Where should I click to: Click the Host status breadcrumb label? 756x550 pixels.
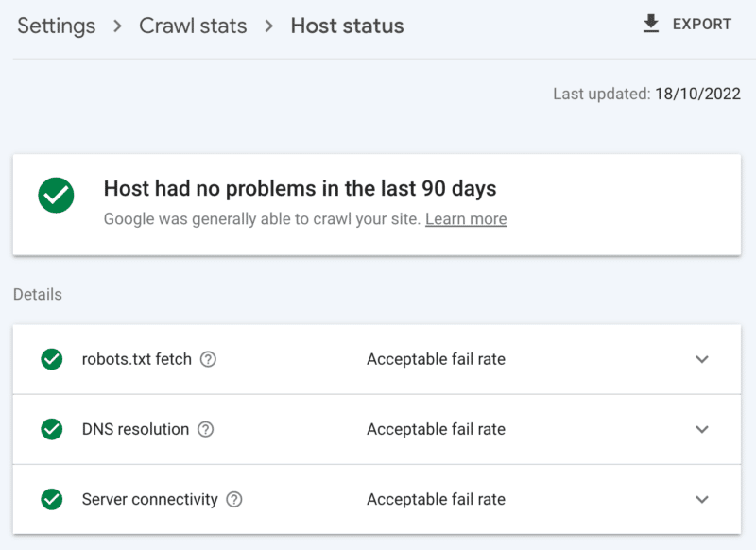(347, 26)
